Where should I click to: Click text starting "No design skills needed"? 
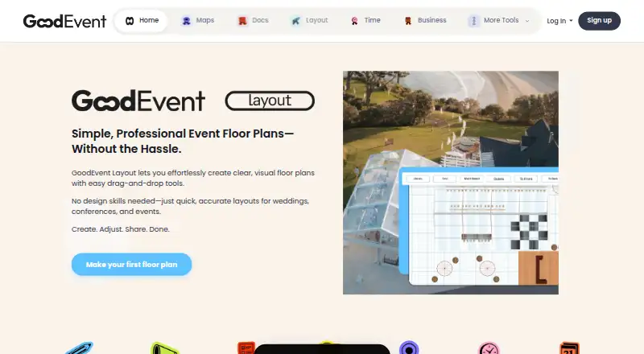click(190, 206)
